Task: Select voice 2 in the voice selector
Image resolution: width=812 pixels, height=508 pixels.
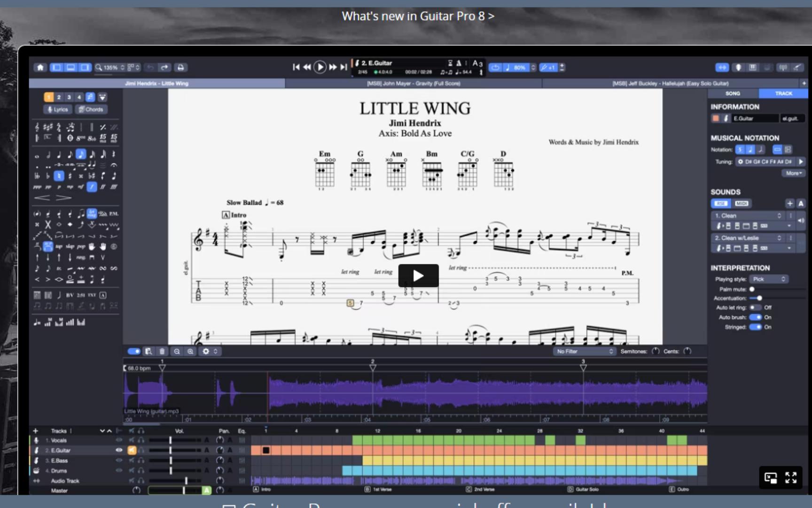Action: (x=59, y=97)
